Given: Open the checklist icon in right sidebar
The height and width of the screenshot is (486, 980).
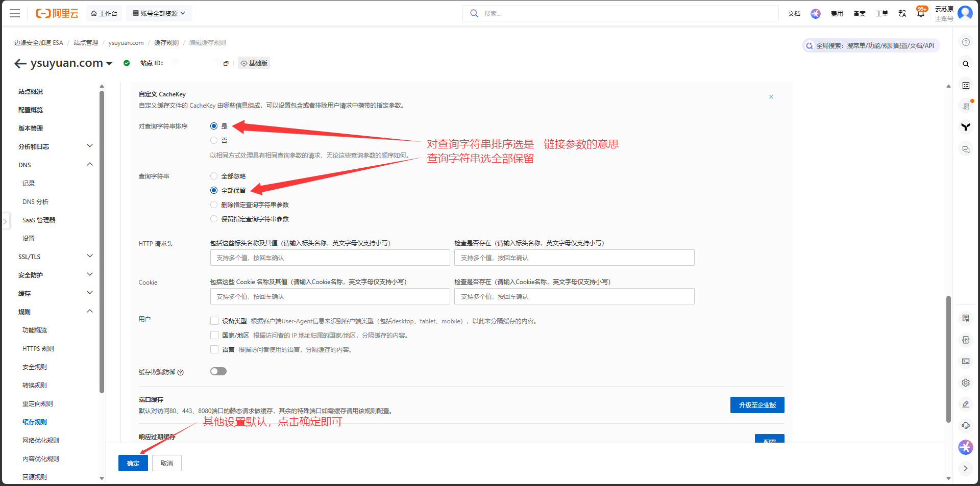Looking at the screenshot, I should click(966, 85).
